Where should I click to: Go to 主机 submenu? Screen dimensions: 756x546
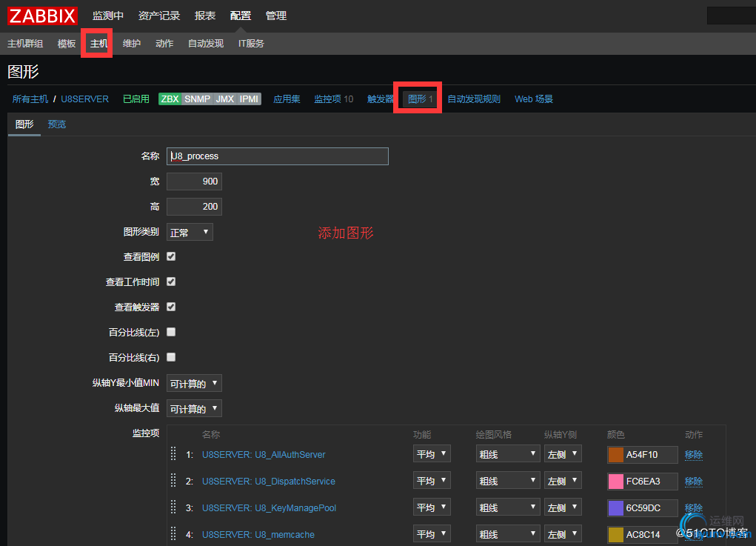(98, 44)
